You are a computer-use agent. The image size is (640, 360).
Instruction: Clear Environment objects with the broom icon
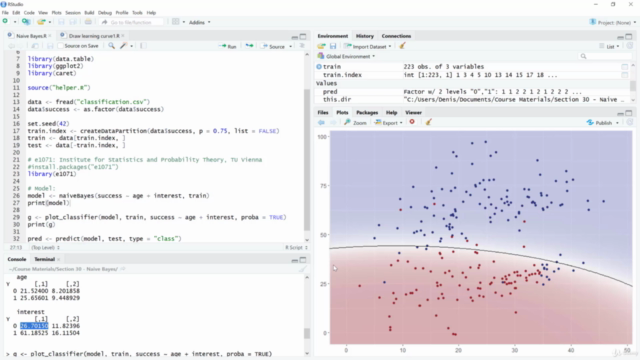click(x=402, y=46)
